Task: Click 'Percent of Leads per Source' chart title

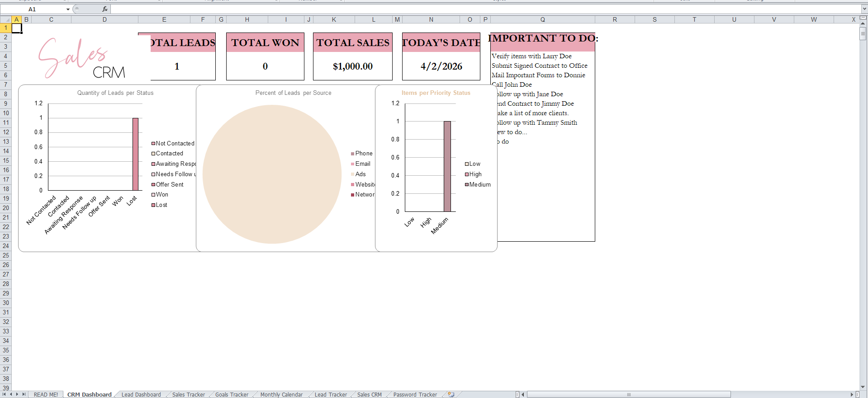Action: coord(293,93)
